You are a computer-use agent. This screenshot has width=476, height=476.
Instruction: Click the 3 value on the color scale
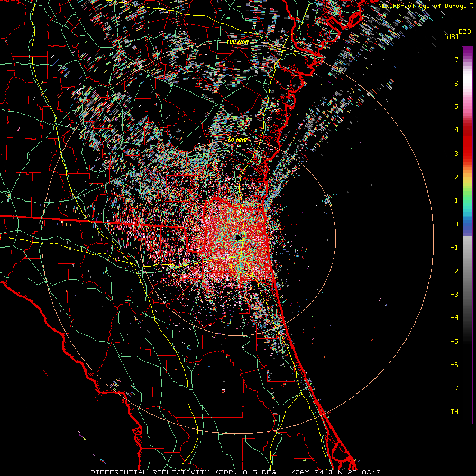click(456, 153)
